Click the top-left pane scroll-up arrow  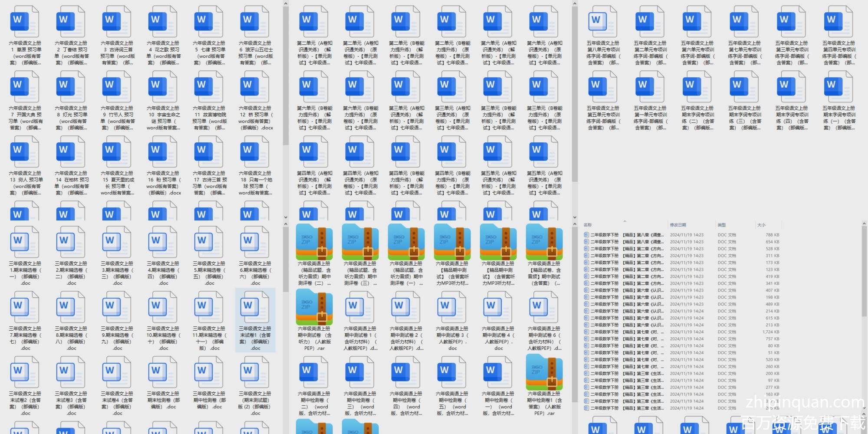[286, 4]
